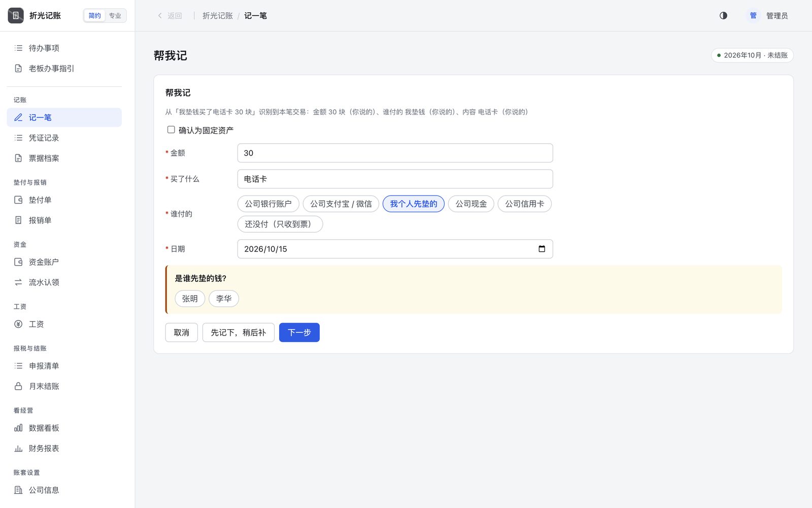
Task: Open 财务报表 in the sidebar
Action: pyautogui.click(x=64, y=449)
